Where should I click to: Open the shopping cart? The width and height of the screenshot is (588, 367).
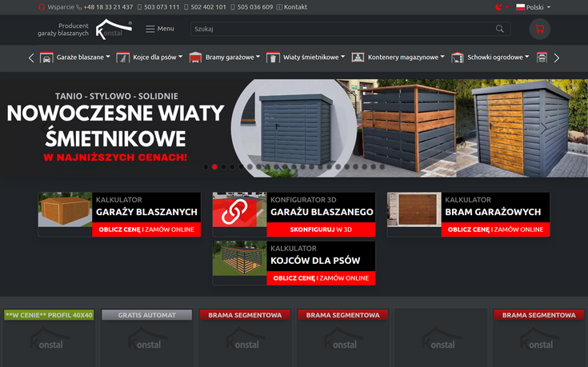pyautogui.click(x=539, y=29)
